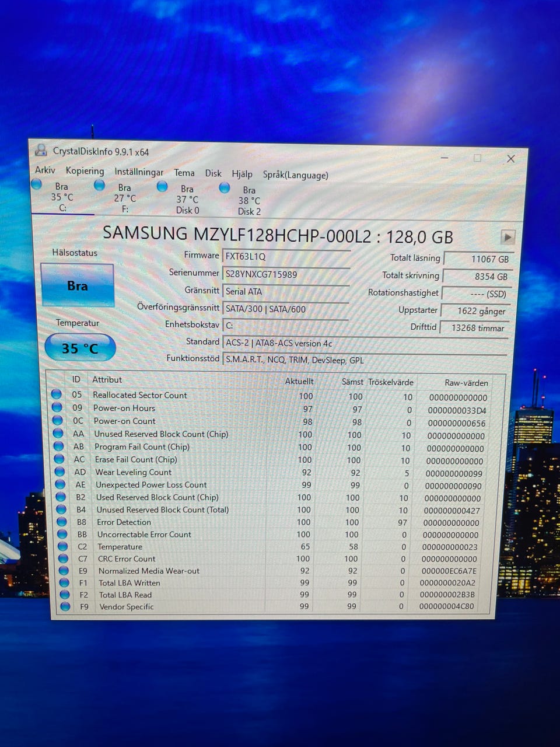The width and height of the screenshot is (560, 747).
Task: Click status icon for Wear Leveling Count
Action: click(60, 472)
